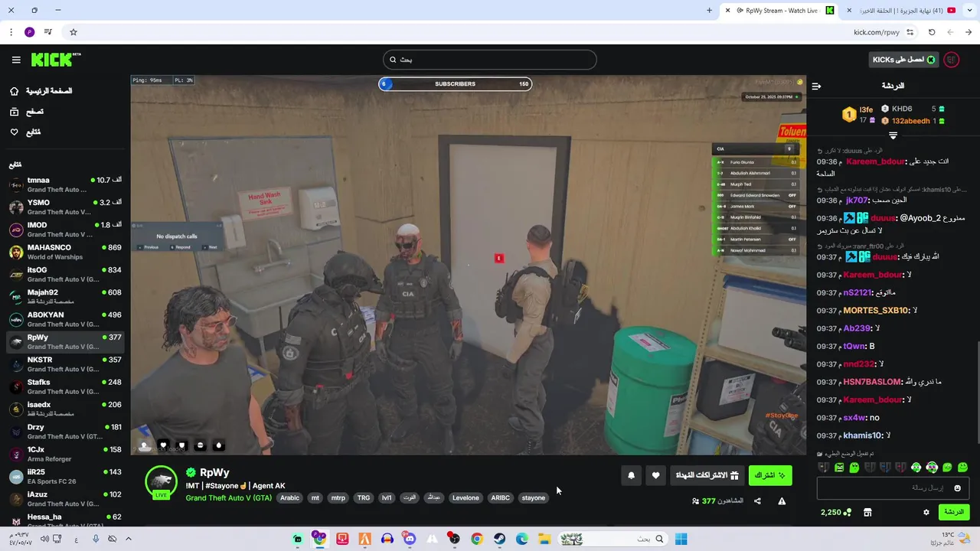Open chat settings gear icon

(926, 512)
